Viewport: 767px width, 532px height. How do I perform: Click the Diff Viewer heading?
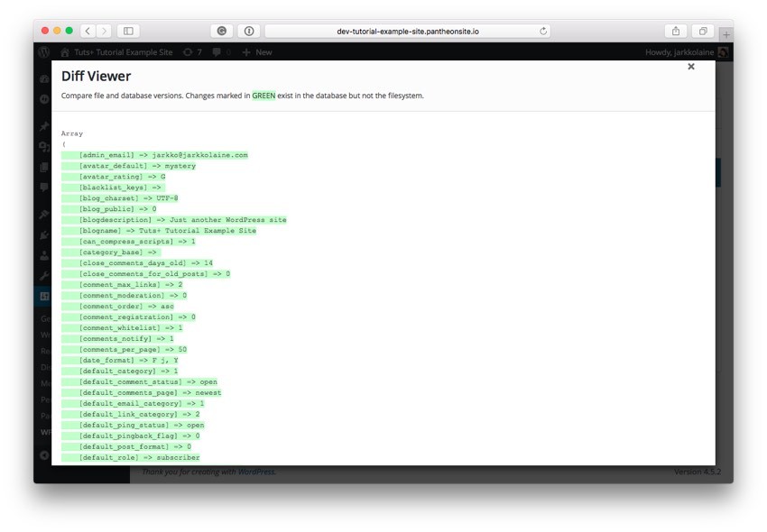pos(96,77)
